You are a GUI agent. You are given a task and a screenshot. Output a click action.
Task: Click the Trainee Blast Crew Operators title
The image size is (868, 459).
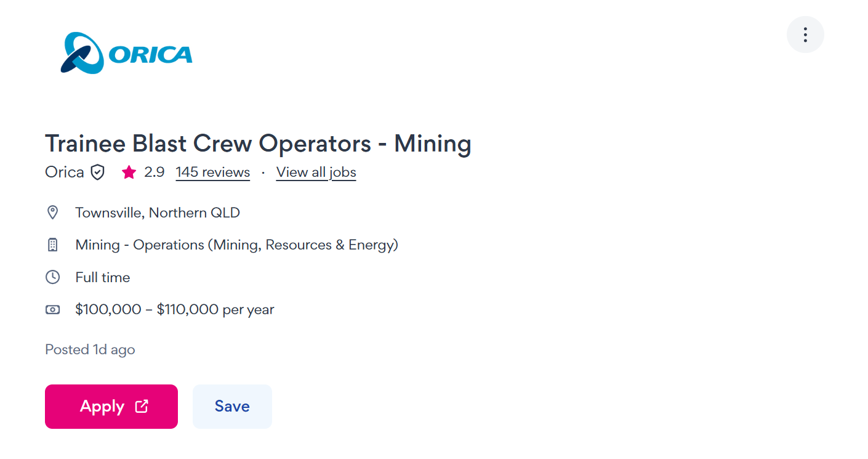pyautogui.click(x=258, y=144)
